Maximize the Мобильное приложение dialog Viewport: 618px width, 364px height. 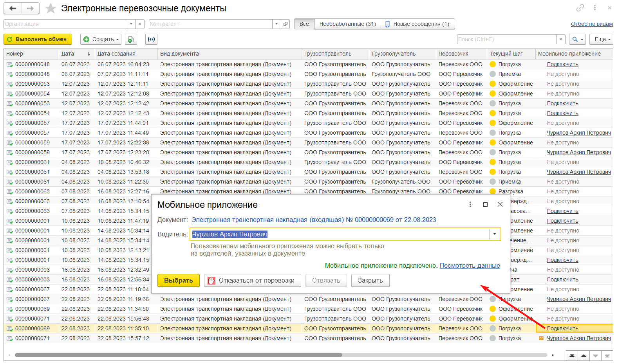coord(485,204)
